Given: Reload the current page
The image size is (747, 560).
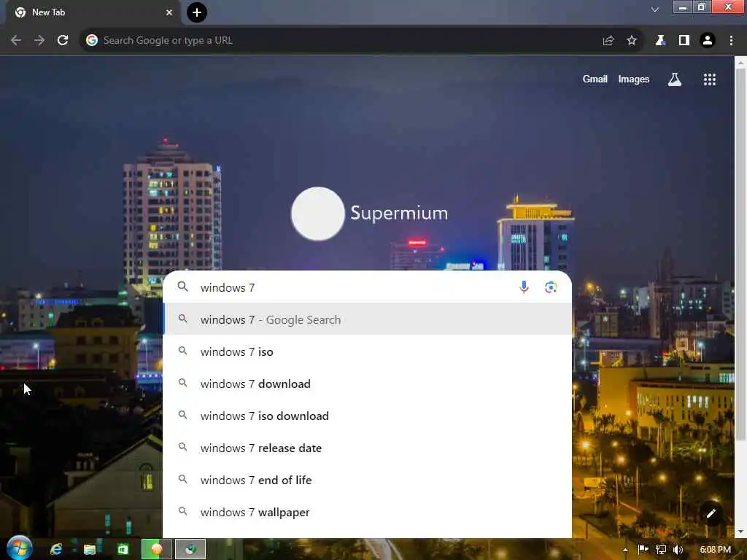Looking at the screenshot, I should [x=63, y=41].
